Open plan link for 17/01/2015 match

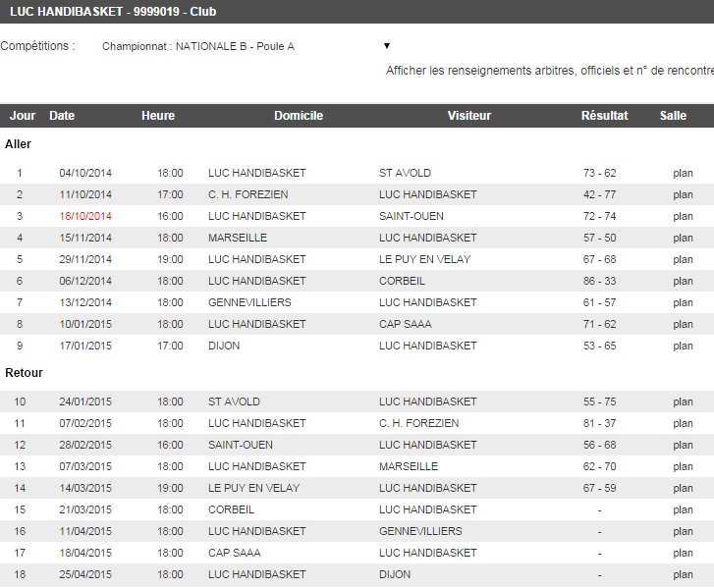683,346
